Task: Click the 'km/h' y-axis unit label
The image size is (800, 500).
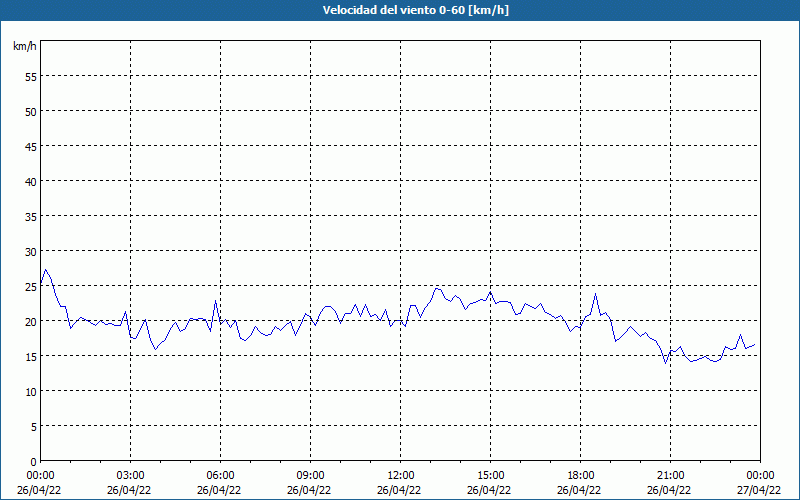Action: tap(25, 46)
